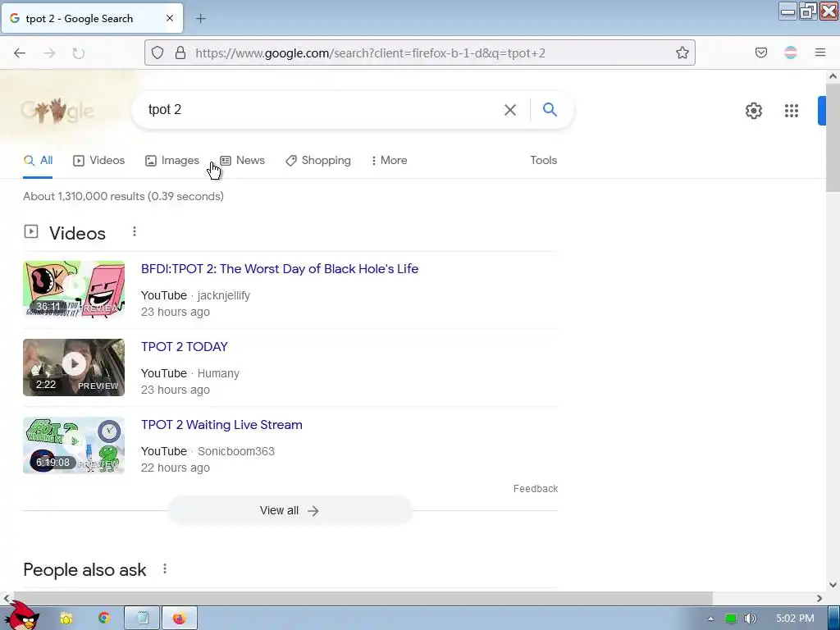Launch Chrome from the taskbar
Viewport: 840px width, 630px height.
coord(104,619)
